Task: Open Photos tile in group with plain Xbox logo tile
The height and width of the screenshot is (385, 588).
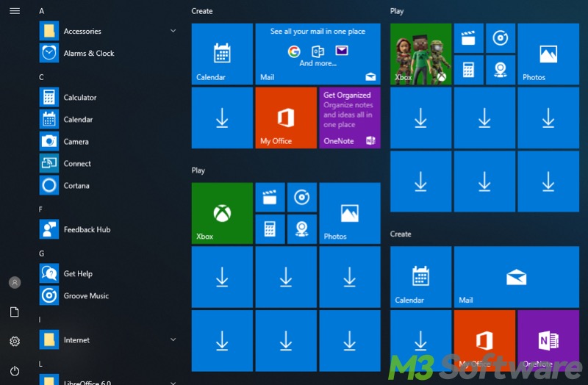Action: pos(350,213)
